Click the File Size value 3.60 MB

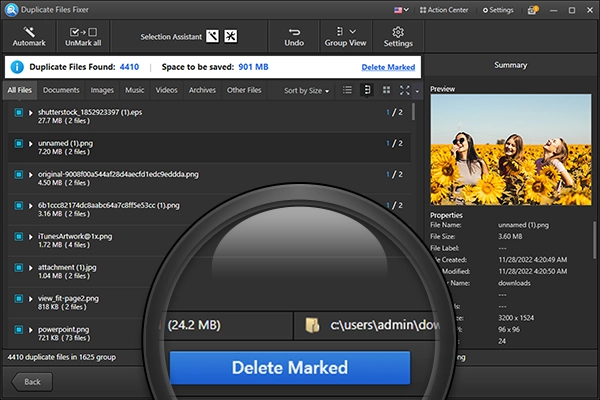click(510, 237)
